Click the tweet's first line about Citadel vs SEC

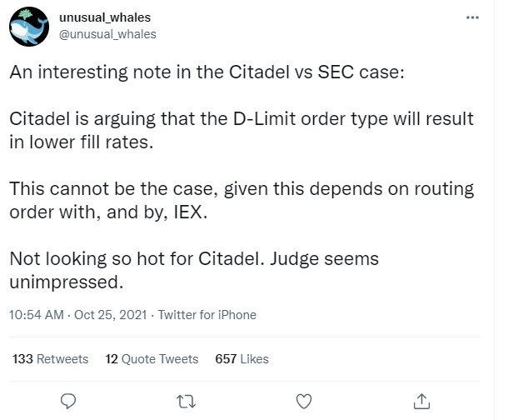click(207, 72)
